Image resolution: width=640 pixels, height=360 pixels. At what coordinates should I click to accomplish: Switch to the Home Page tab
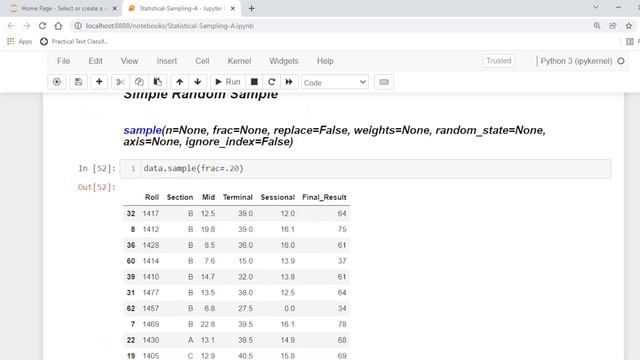pos(63,8)
